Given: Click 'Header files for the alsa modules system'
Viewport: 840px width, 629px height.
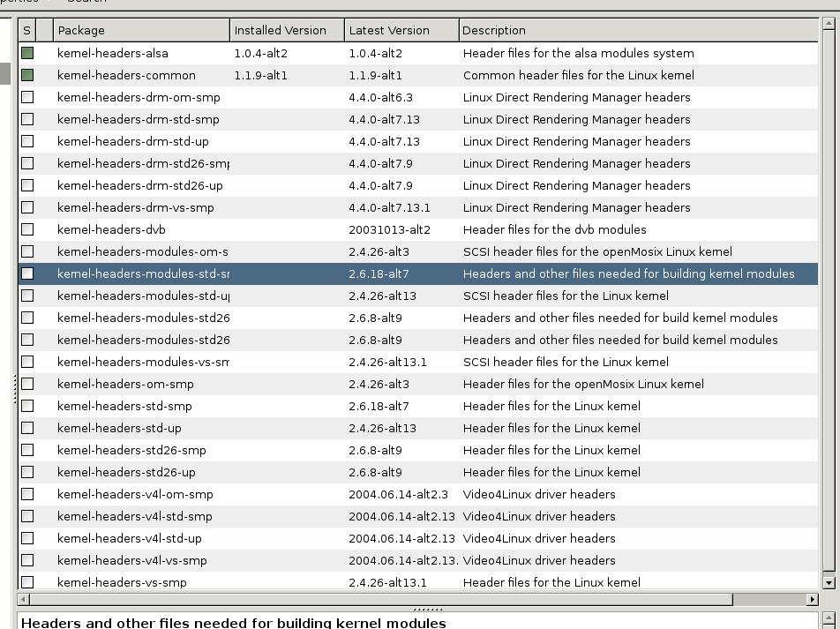Looking at the screenshot, I should coord(579,53).
